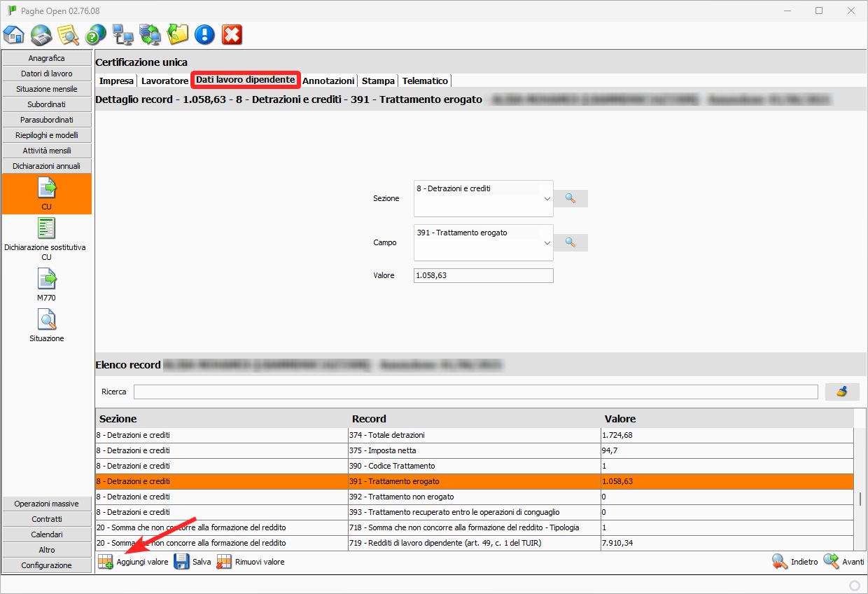Switch to the Telematico tab
Viewport: 868px width, 594px height.
425,81
